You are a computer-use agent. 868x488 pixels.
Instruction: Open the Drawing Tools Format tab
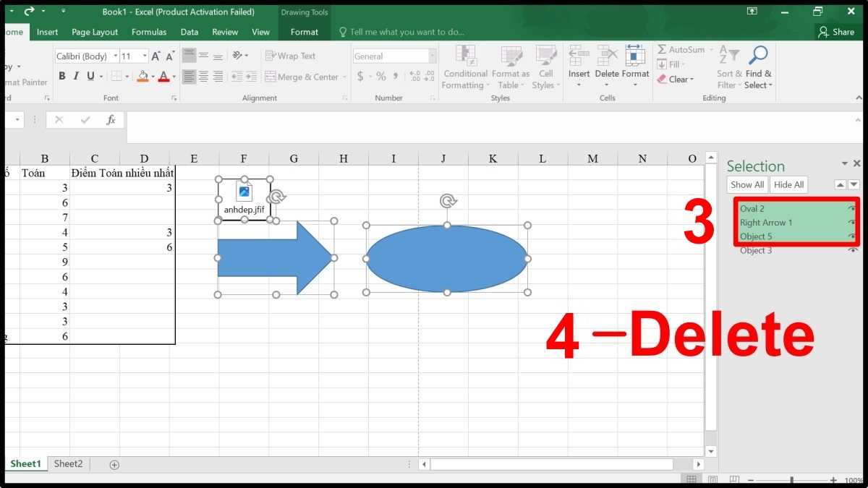coord(305,32)
